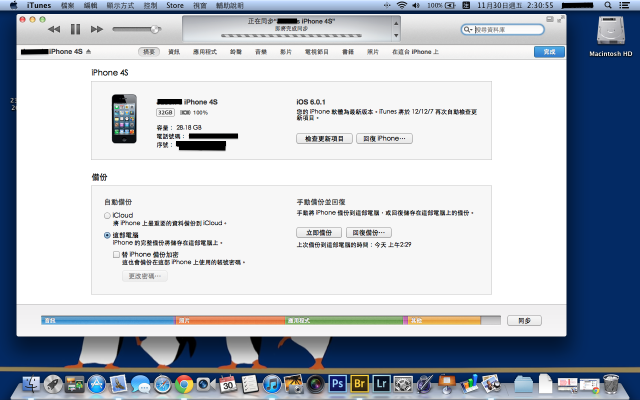Screen dimensions: 640x400
Task: Click the up arrow in the status display
Action: (x=396, y=24)
